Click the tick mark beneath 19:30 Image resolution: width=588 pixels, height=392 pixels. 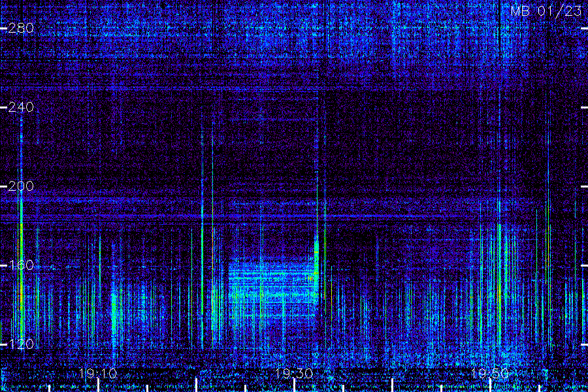295,385
